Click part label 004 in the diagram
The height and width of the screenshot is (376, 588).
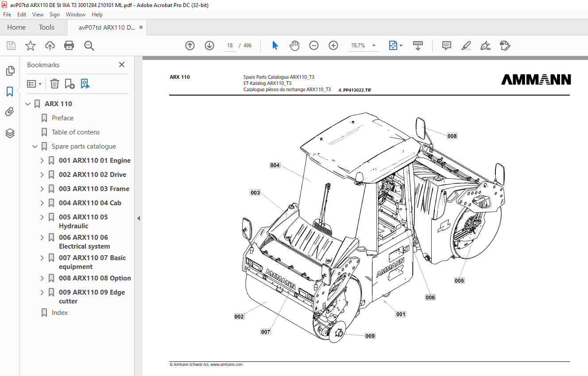point(275,165)
